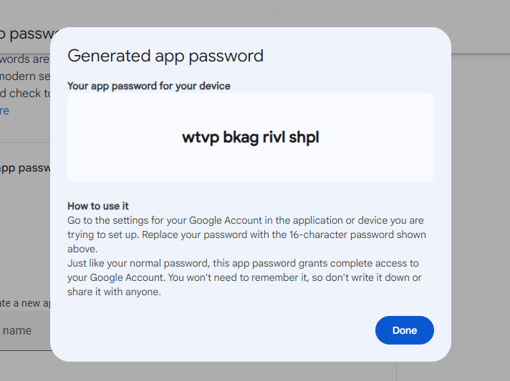The image size is (510, 381).
Task: Click the third password group rivl
Action: pos(274,137)
